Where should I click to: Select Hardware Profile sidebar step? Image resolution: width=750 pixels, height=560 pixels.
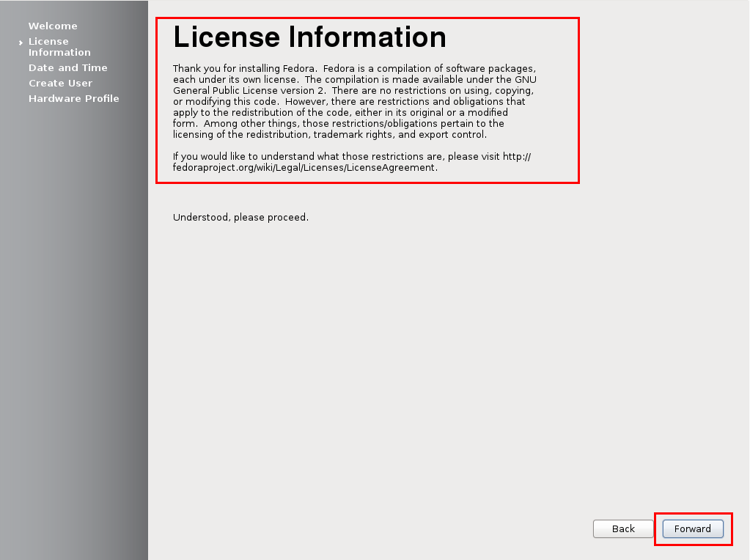pyautogui.click(x=73, y=98)
